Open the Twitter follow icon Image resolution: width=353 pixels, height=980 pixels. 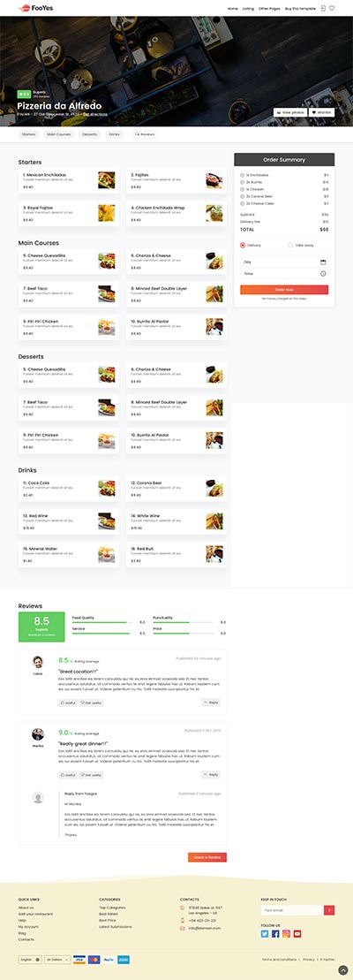coord(265,934)
